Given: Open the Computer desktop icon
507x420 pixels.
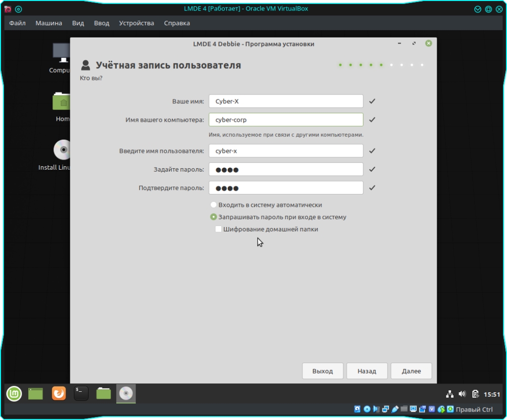Looking at the screenshot, I should tap(62, 53).
